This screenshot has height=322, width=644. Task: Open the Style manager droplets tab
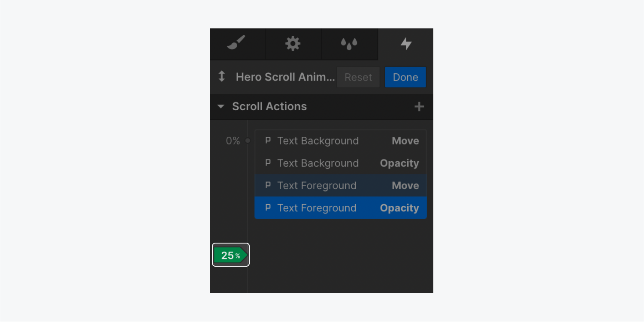coord(349,44)
